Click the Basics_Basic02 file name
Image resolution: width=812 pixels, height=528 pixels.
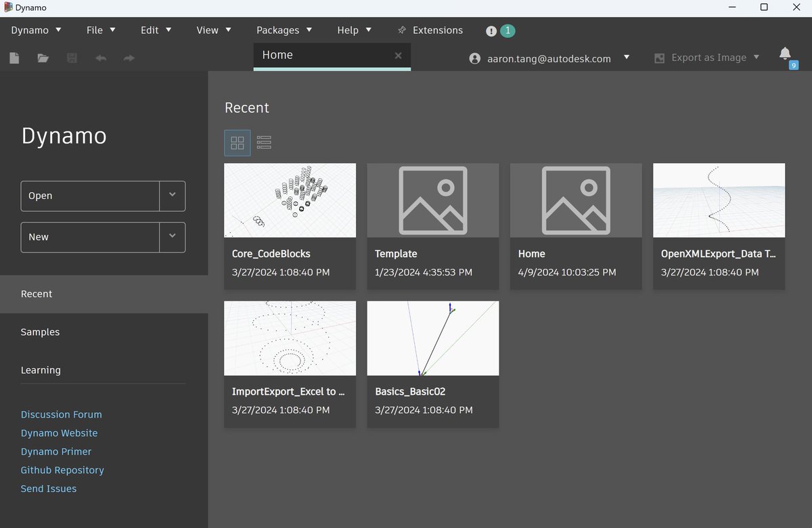point(410,391)
